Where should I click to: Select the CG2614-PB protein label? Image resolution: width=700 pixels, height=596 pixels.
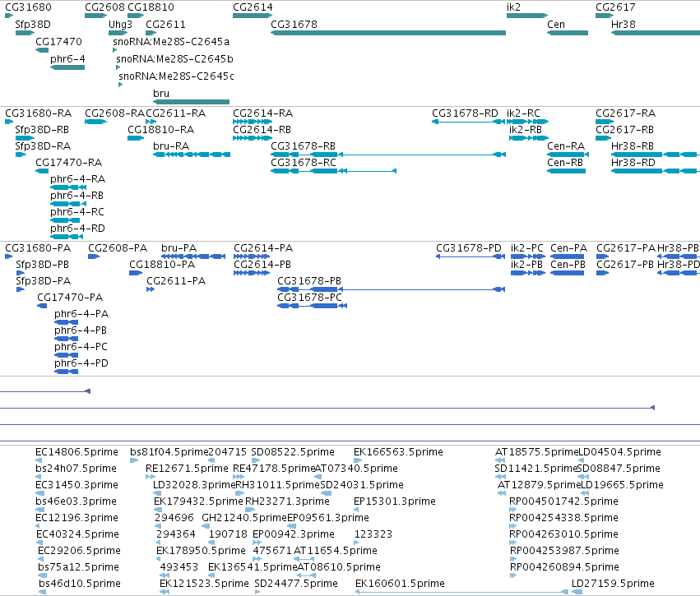262,265
